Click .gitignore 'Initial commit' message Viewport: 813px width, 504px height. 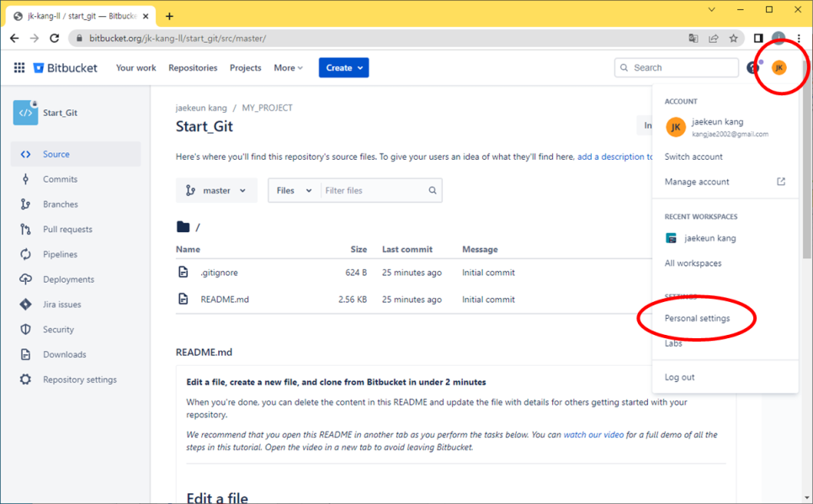click(x=488, y=273)
